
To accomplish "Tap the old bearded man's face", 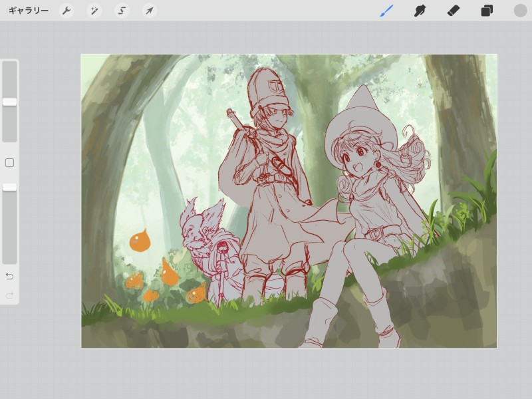I will pos(193,233).
